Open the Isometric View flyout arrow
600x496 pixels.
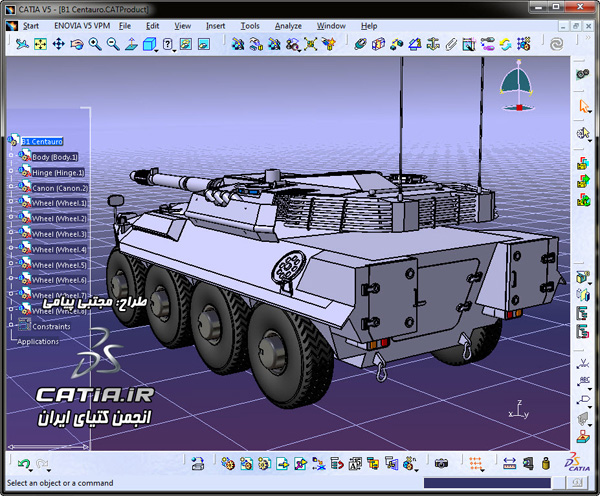157,51
